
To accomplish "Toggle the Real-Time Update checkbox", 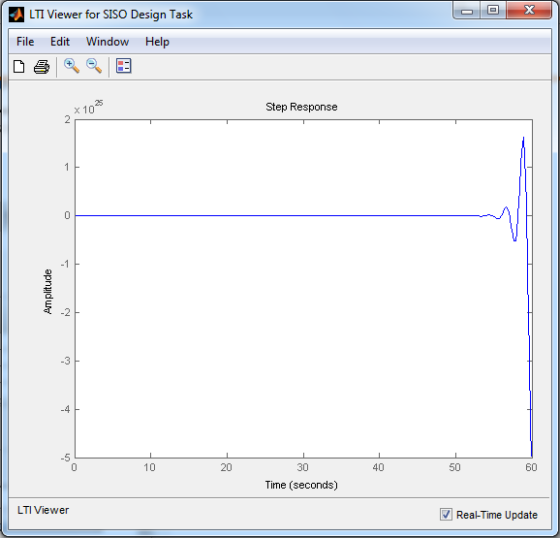I will click(x=446, y=514).
